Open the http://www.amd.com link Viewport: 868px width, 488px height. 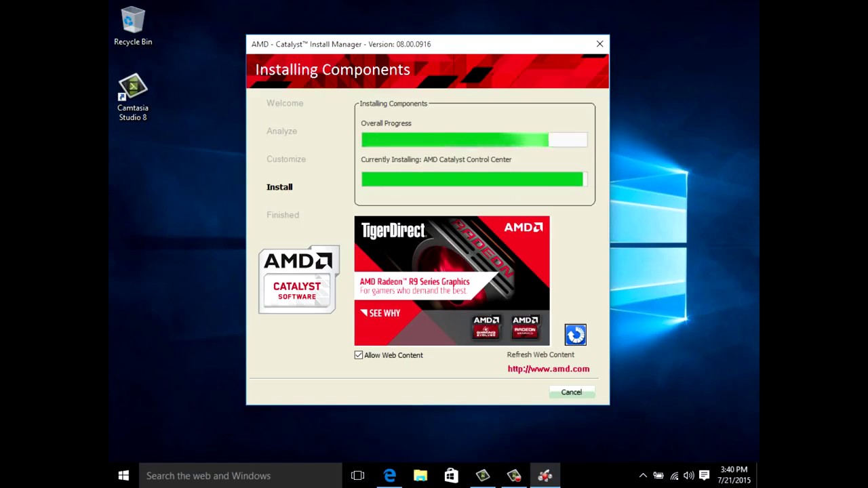pos(549,369)
